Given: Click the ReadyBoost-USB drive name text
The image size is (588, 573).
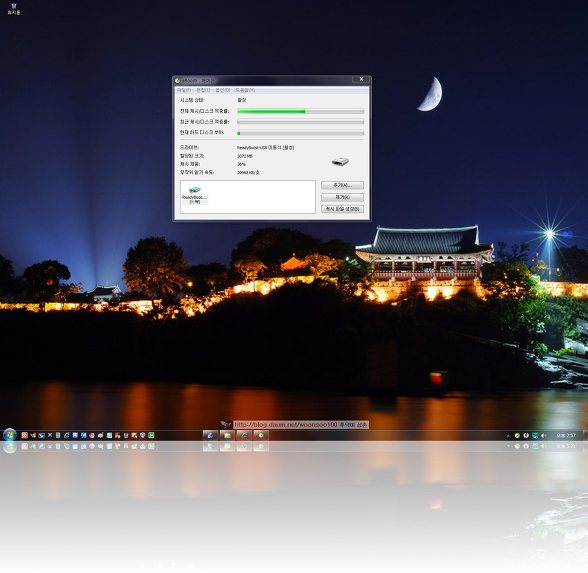Looking at the screenshot, I should 266,148.
